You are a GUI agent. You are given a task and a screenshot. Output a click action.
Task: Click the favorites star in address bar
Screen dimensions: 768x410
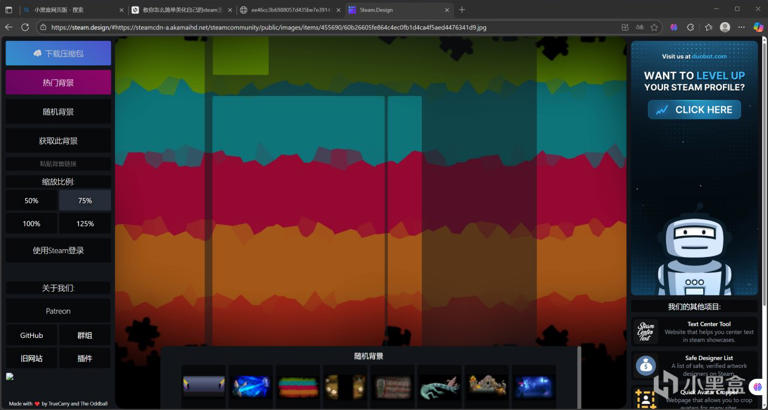[x=654, y=28]
